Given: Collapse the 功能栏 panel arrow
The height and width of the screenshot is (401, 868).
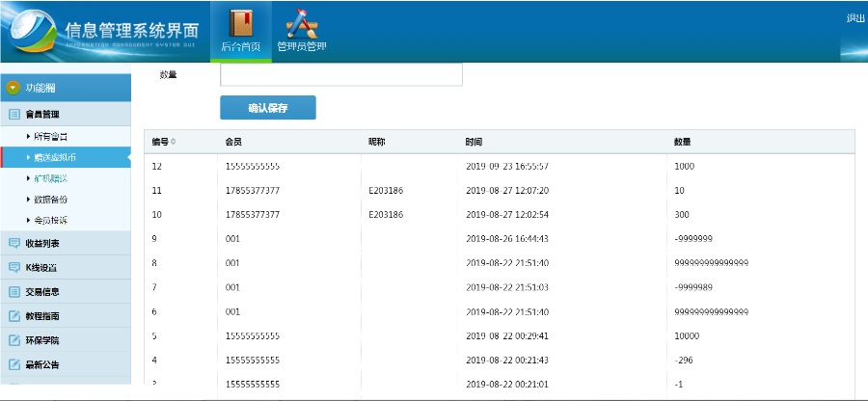Looking at the screenshot, I should [x=14, y=88].
